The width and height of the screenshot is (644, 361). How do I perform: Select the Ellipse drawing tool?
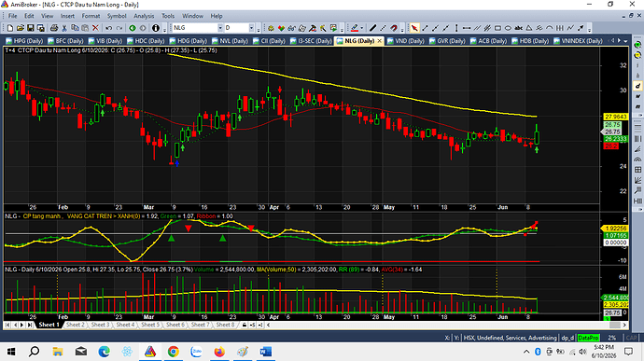click(508, 28)
